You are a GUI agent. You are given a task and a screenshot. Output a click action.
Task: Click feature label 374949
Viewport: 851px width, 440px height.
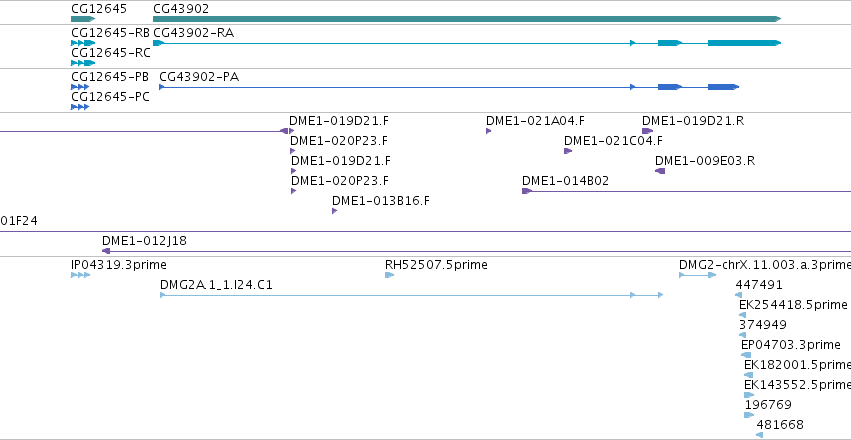[x=763, y=324]
